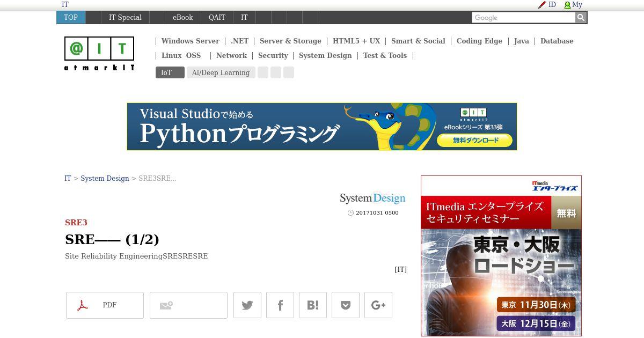Open Network category
This screenshot has width=644, height=338.
(231, 55)
